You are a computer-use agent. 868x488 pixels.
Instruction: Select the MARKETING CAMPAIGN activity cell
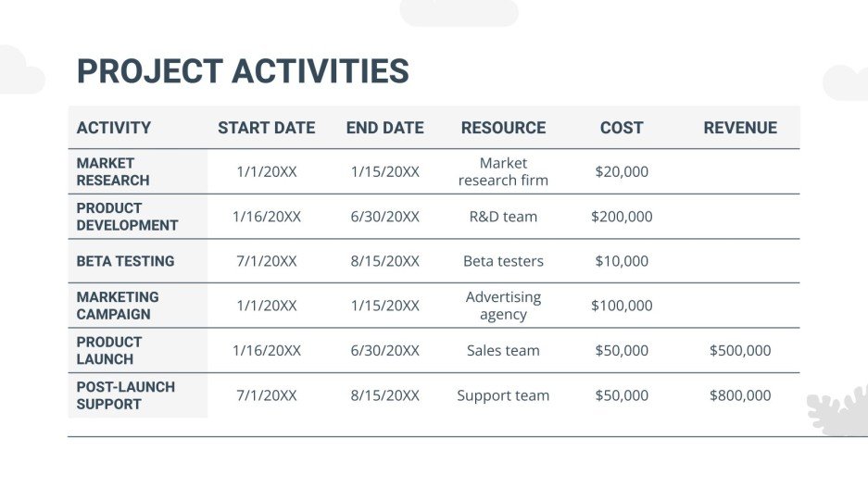click(x=118, y=306)
